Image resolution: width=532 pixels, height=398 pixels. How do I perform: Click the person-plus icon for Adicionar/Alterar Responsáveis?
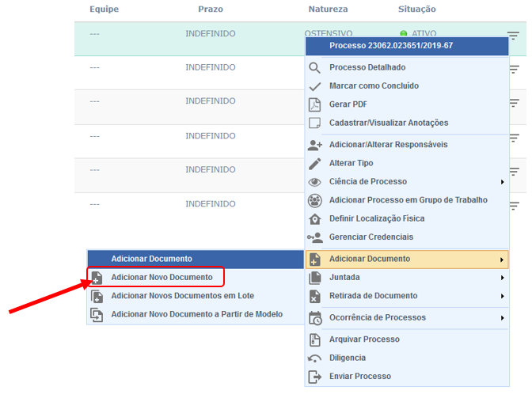click(315, 145)
